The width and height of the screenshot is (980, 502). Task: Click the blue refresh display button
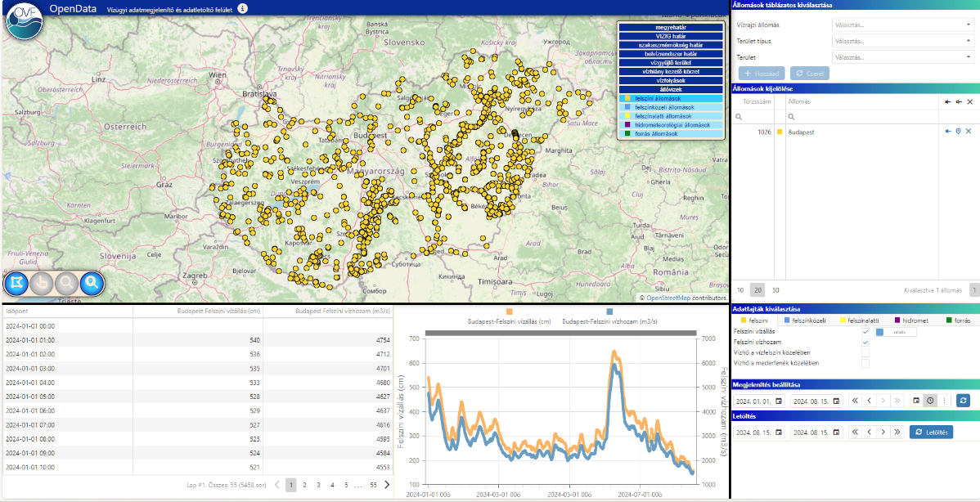[963, 401]
